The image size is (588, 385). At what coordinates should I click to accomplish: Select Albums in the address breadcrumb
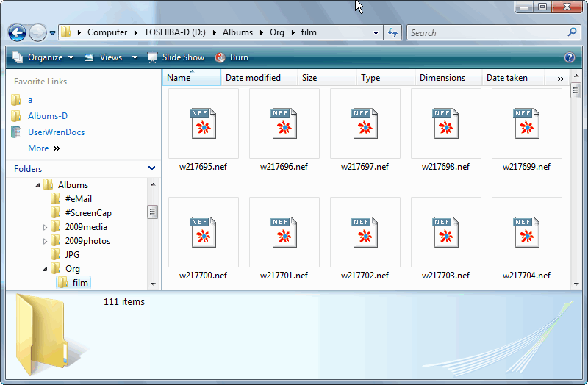pyautogui.click(x=237, y=32)
